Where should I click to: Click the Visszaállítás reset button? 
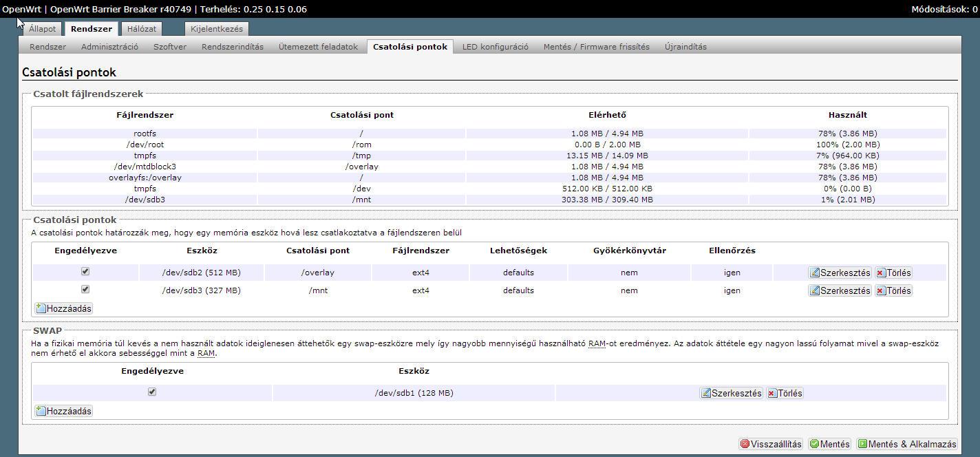(771, 444)
